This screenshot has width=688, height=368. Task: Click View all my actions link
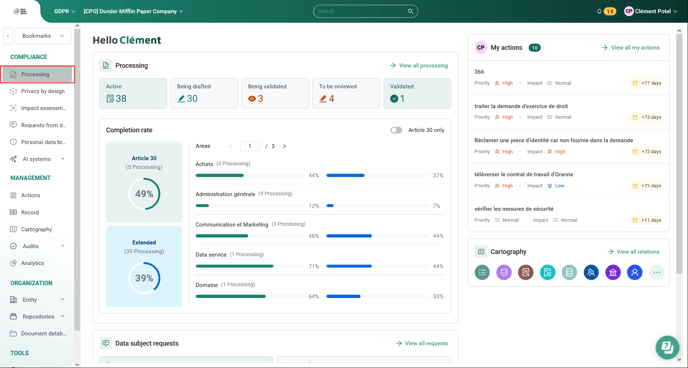631,47
